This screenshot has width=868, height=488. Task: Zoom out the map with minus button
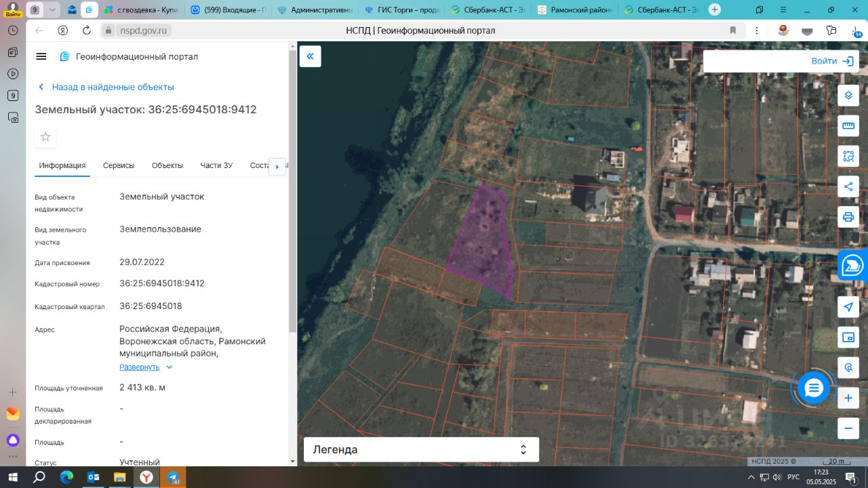[x=848, y=428]
